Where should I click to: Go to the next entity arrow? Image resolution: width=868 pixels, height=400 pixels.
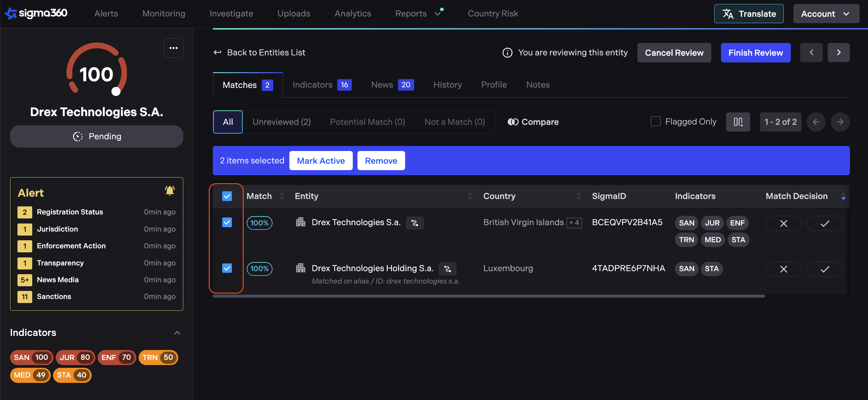click(838, 53)
